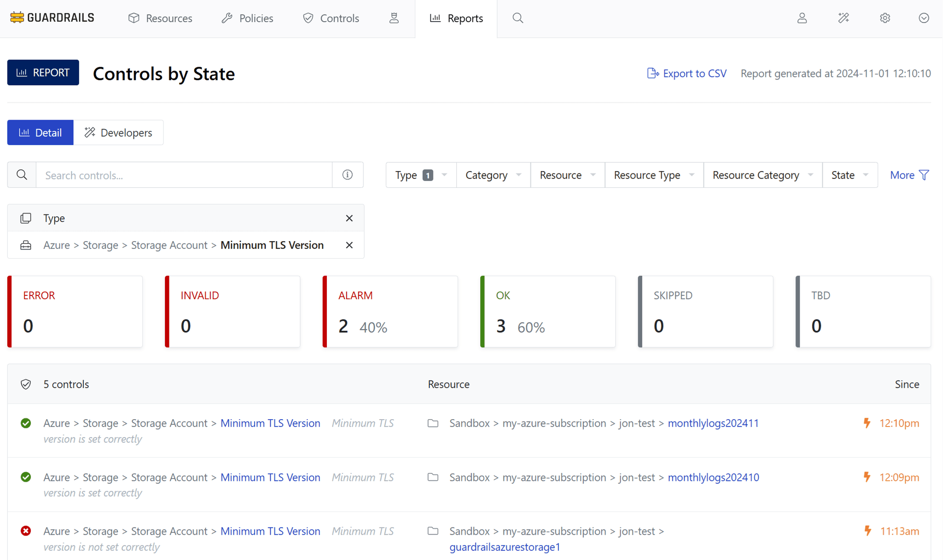Open Minimum TLS Version link in monthlylogs202410 row
The image size is (943, 560).
(x=270, y=477)
